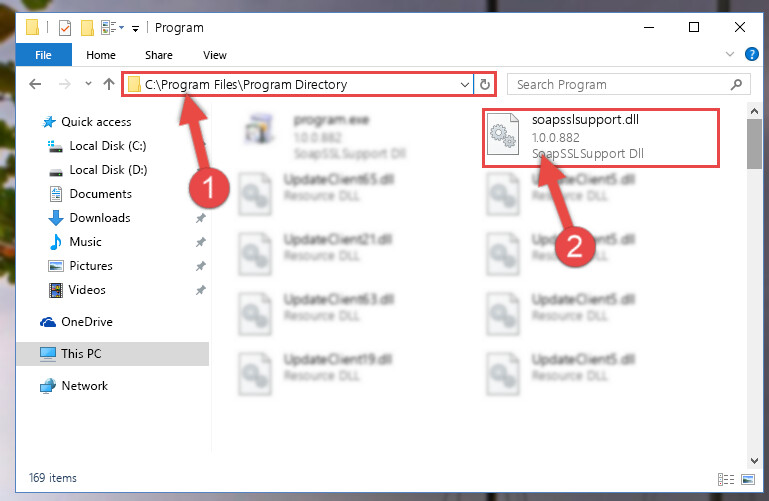
Task: Open the Explorer help icon
Action: pyautogui.click(x=751, y=54)
